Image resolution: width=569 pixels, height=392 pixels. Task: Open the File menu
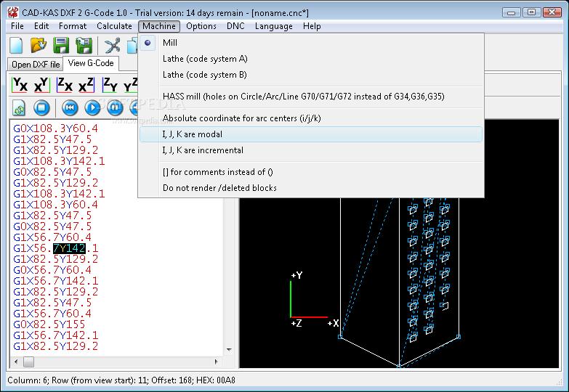pos(17,26)
